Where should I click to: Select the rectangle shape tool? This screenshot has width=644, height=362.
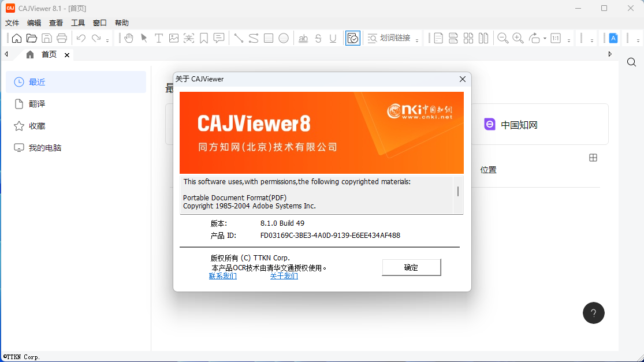click(x=269, y=38)
